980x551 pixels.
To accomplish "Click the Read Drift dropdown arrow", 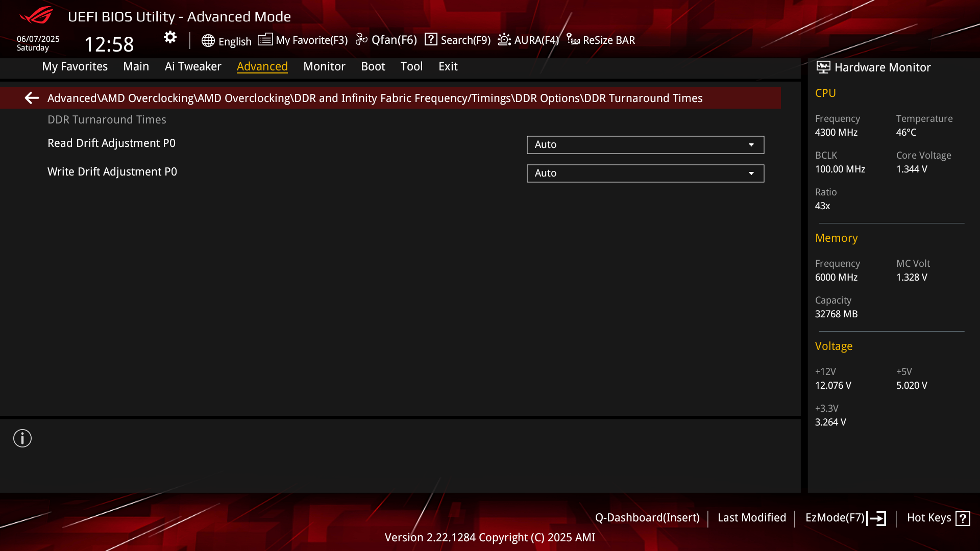I will coord(751,145).
